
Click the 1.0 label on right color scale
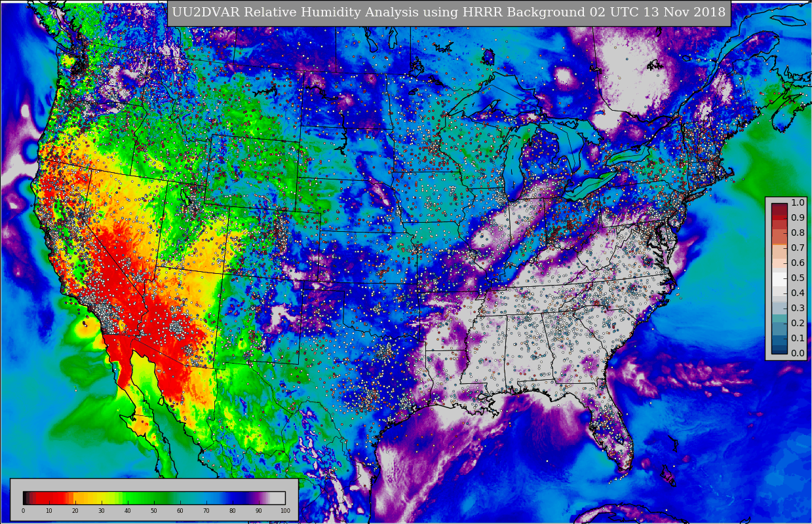798,202
